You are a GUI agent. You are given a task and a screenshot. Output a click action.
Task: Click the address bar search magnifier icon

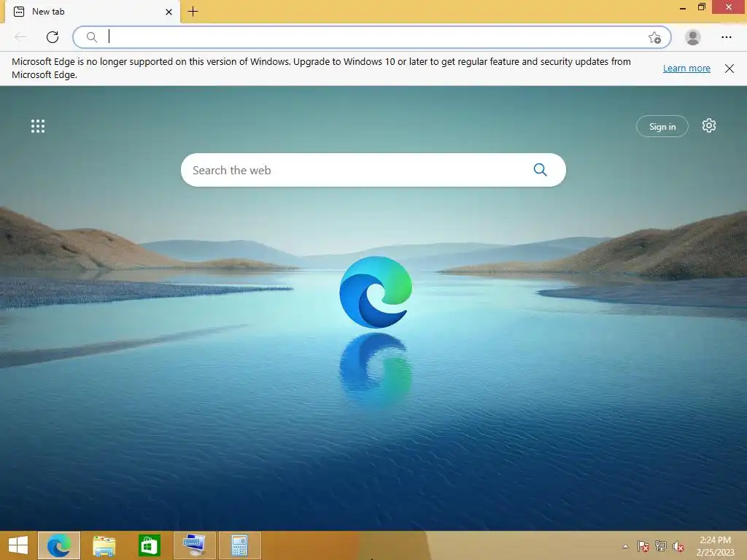92,37
